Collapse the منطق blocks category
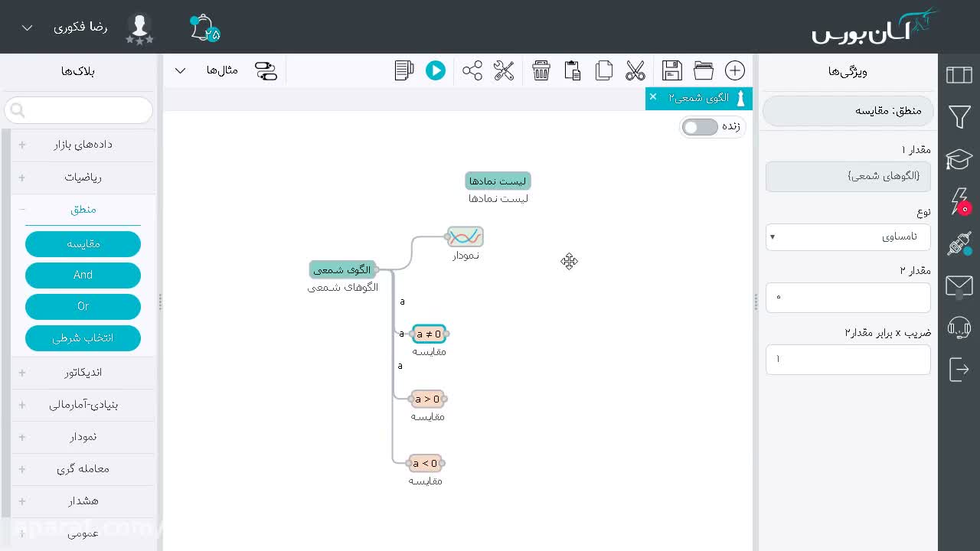 (83, 209)
